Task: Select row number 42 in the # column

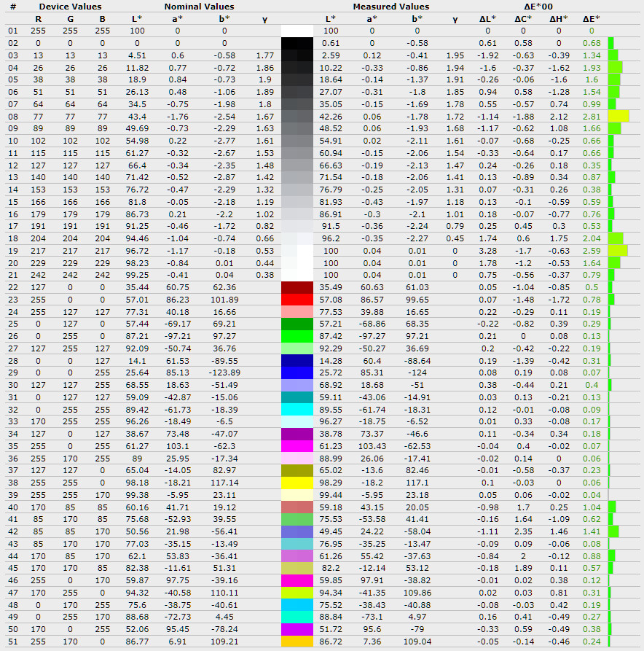Action: tap(13, 531)
